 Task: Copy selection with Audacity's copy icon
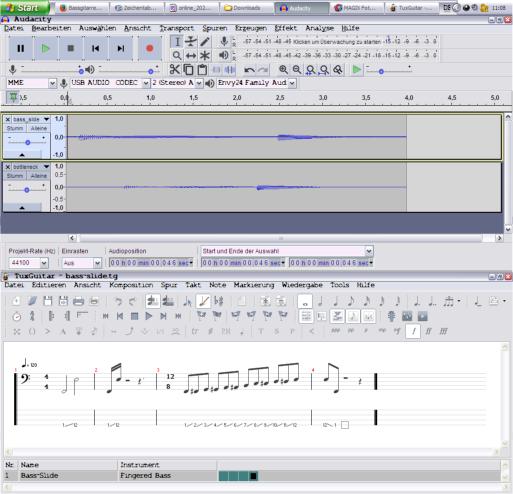click(x=188, y=70)
